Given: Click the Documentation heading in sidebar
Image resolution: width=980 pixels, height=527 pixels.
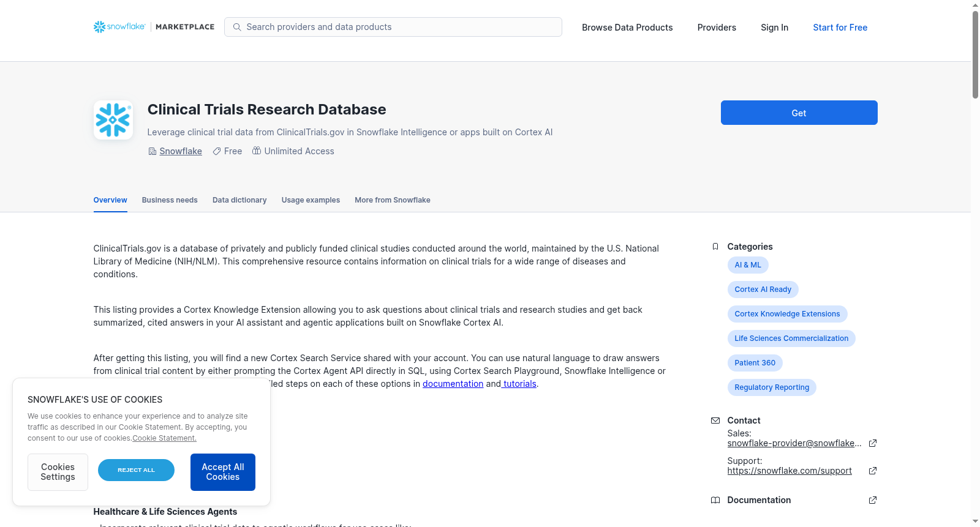Looking at the screenshot, I should point(759,500).
